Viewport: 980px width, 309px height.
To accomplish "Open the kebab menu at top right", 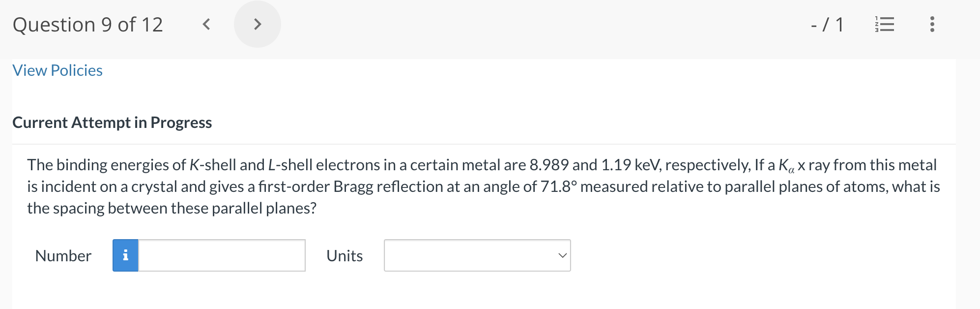I will 932,25.
